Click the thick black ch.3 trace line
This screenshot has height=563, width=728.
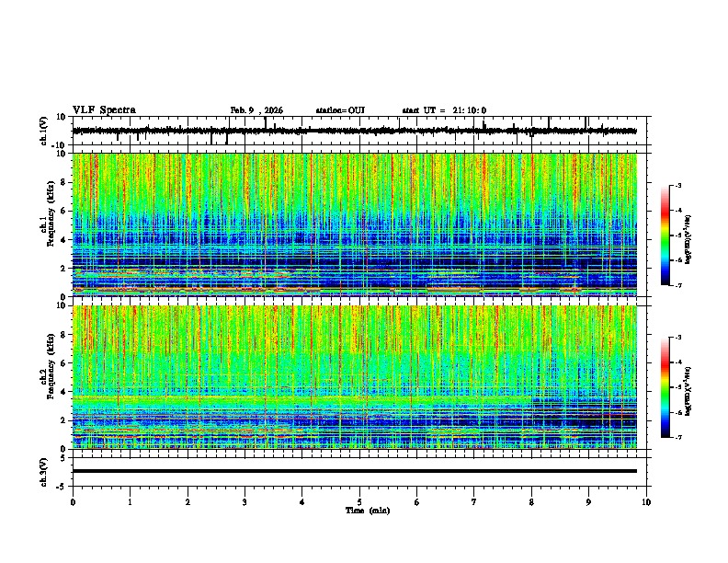355,471
